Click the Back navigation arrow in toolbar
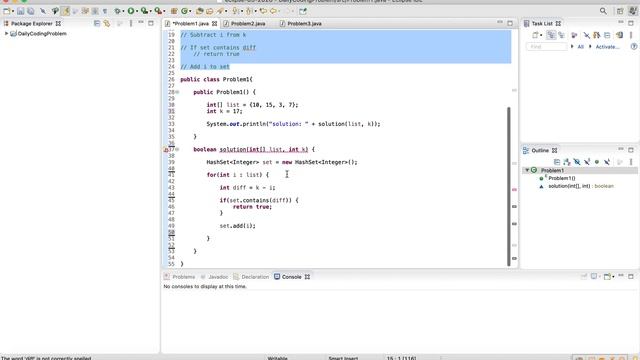The width and height of the screenshot is (640, 360). [x=273, y=11]
